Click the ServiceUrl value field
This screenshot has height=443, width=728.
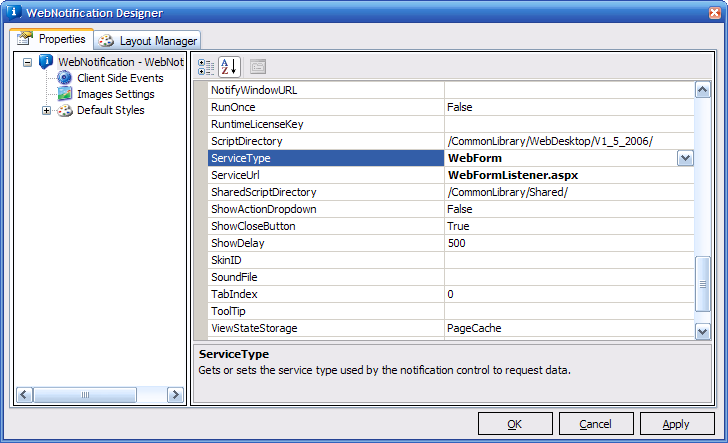[x=568, y=175]
